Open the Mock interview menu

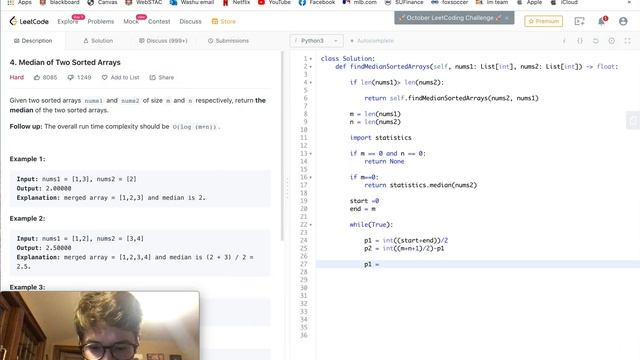[x=131, y=21]
